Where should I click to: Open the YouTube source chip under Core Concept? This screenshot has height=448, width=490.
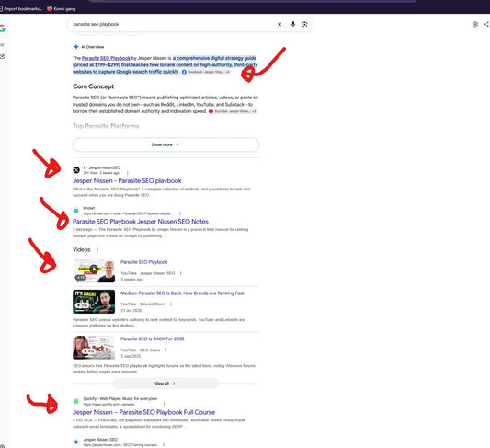(x=233, y=111)
